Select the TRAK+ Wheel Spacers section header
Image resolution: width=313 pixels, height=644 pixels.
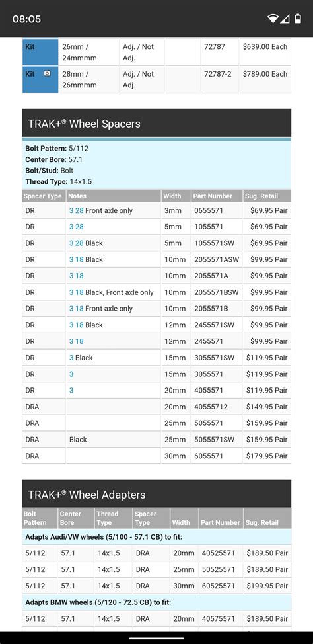click(x=156, y=124)
